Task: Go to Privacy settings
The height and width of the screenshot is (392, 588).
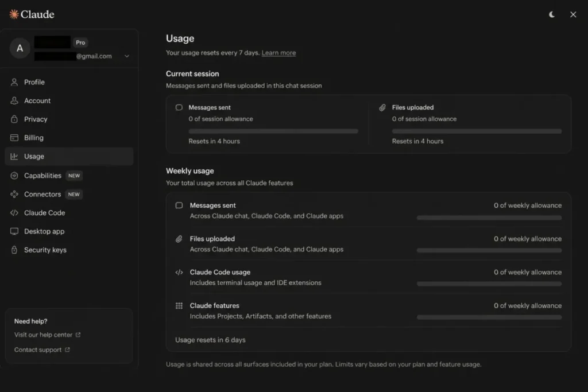Action: click(x=69, y=119)
